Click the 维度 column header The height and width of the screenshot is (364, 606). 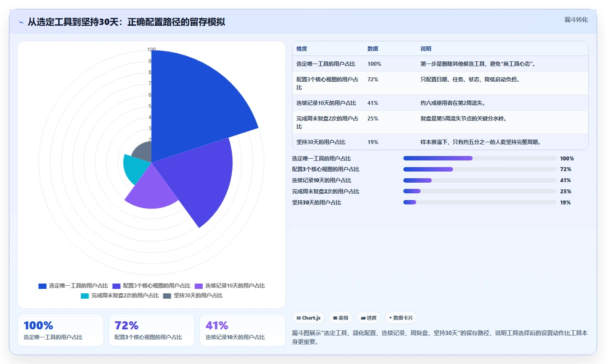point(302,49)
